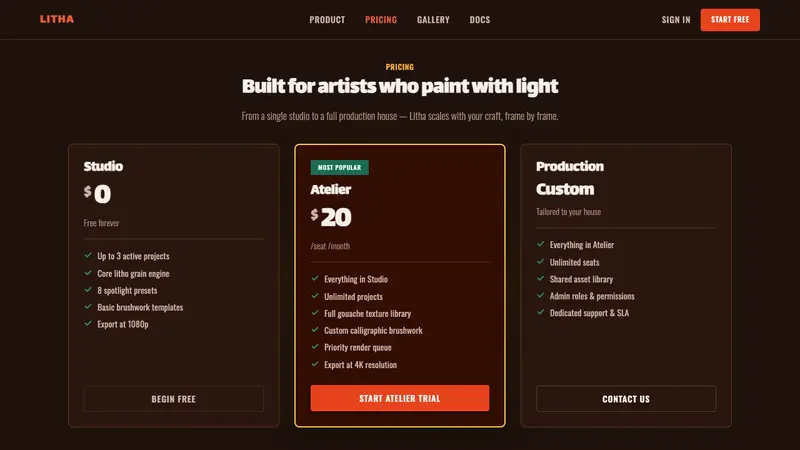This screenshot has height=450, width=800.
Task: Open the Docs navigation link
Action: tap(480, 19)
